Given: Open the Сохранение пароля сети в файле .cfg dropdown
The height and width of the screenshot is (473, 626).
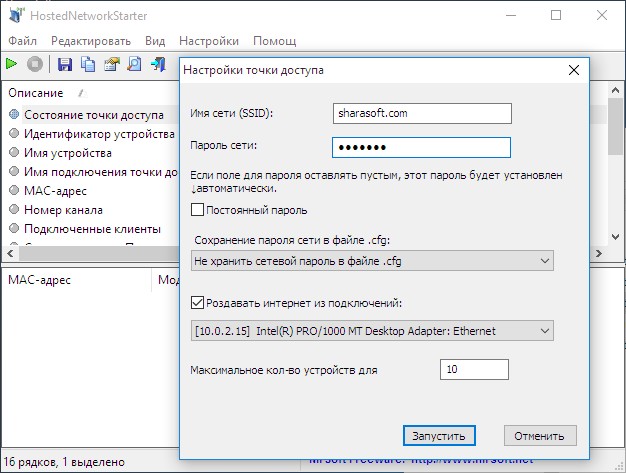Looking at the screenshot, I should click(372, 261).
